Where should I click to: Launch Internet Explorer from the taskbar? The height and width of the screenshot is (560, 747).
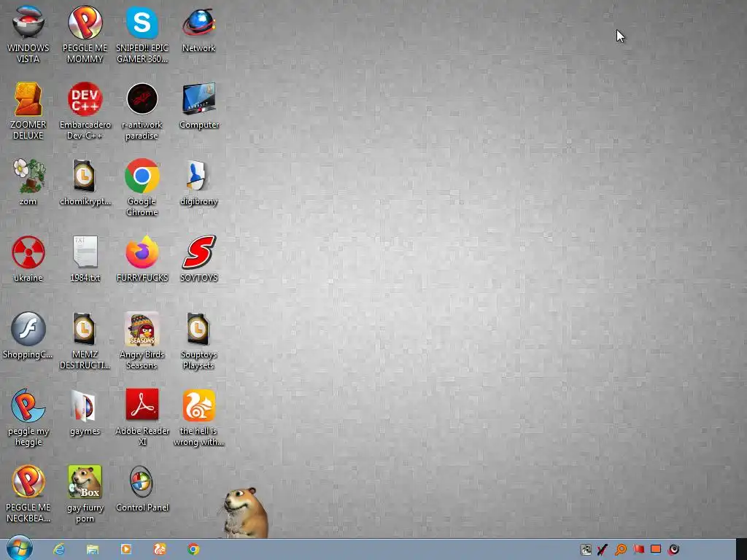[59, 549]
